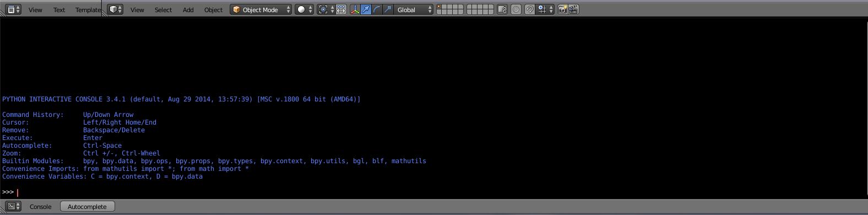This screenshot has height=215, width=868.
Task: Click 'Ctrl-Space' autocomplete hint text
Action: tap(102, 146)
